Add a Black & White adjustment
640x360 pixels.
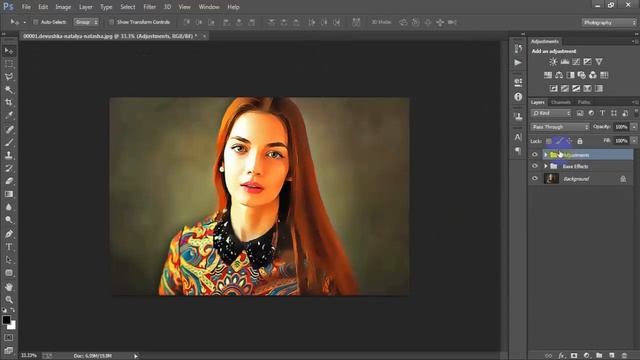click(570, 75)
